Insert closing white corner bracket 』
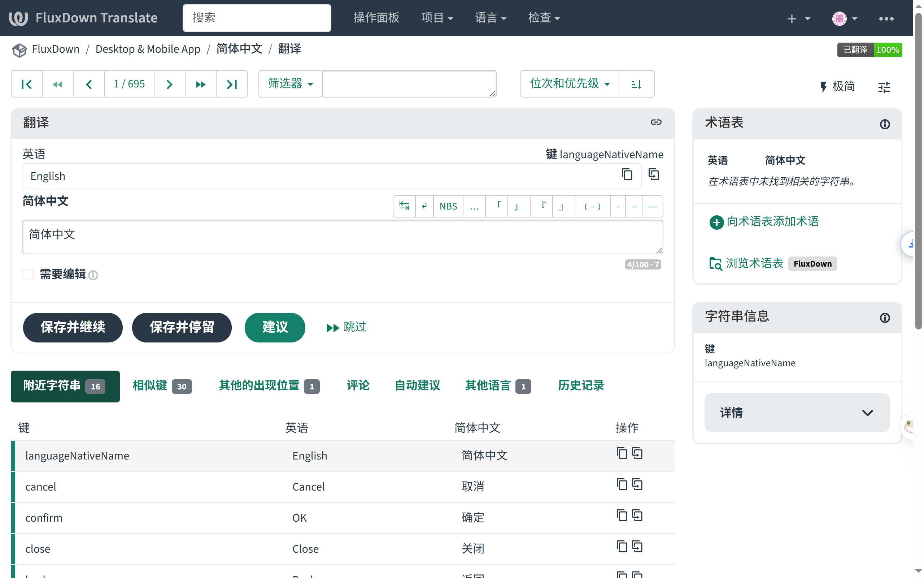Image resolution: width=924 pixels, height=578 pixels. click(563, 206)
